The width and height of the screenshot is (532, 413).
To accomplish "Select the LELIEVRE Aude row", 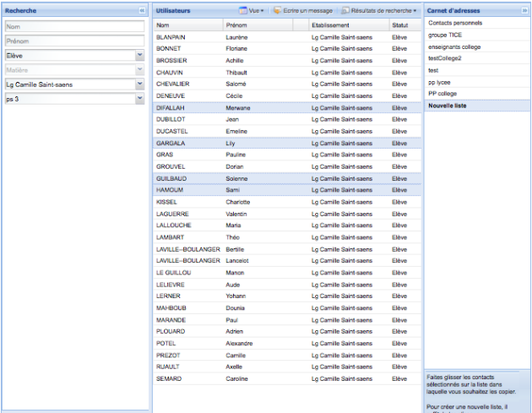I will point(287,285).
